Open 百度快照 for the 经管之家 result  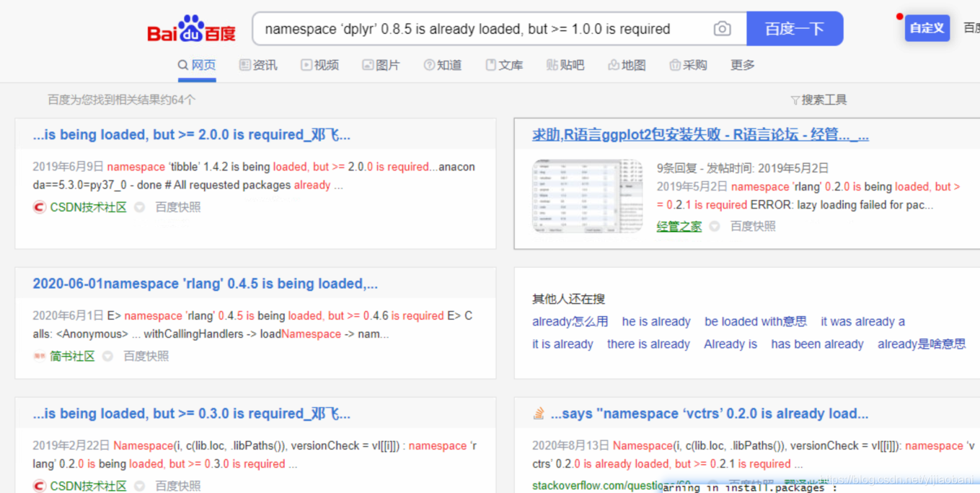pyautogui.click(x=753, y=226)
